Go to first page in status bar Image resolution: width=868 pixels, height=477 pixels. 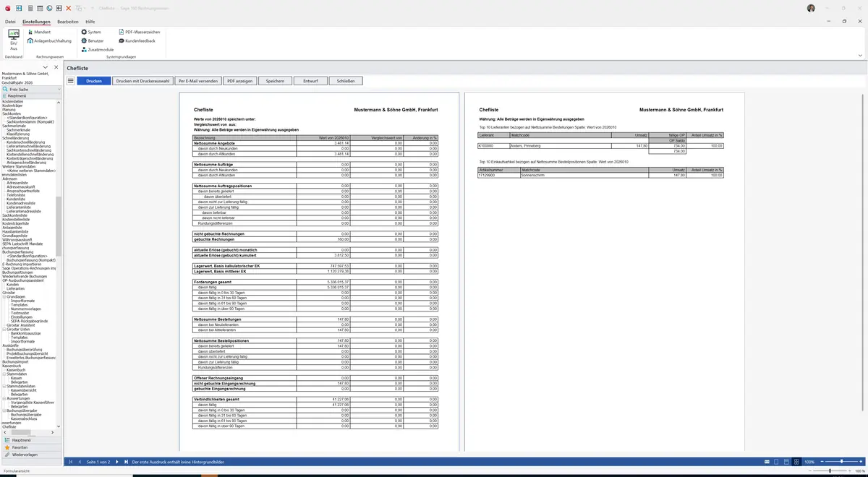[x=71, y=461]
